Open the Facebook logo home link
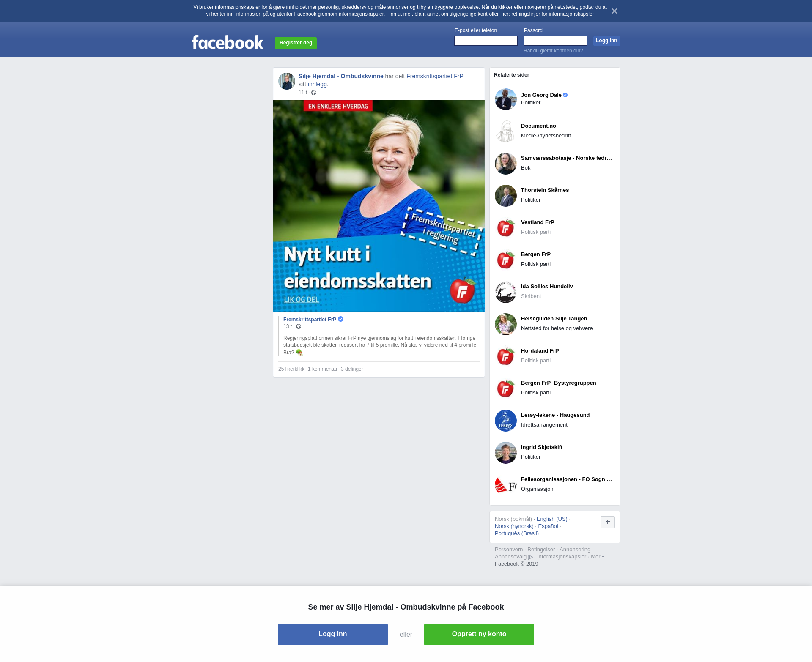The width and height of the screenshot is (812, 662). pyautogui.click(x=227, y=42)
